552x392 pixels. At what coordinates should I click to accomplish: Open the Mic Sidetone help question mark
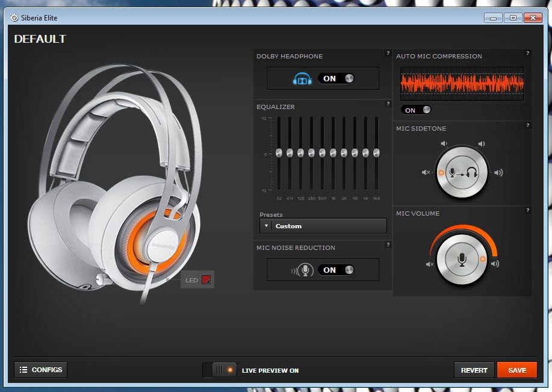click(x=527, y=125)
